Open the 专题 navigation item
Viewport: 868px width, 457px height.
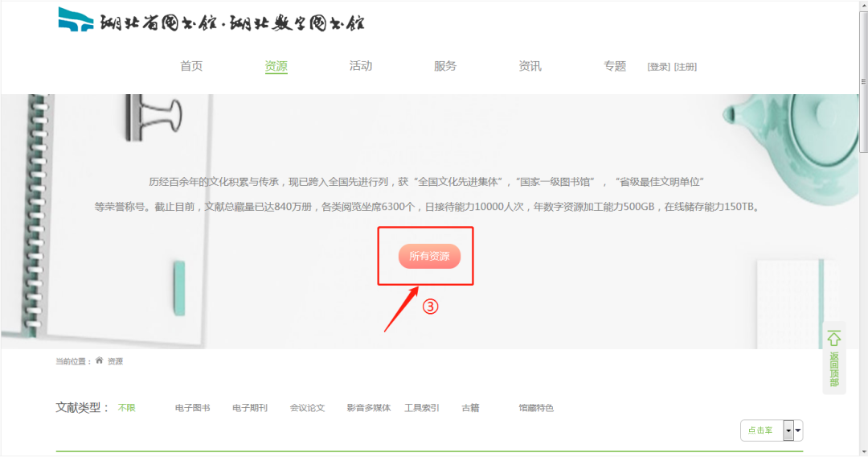click(615, 66)
